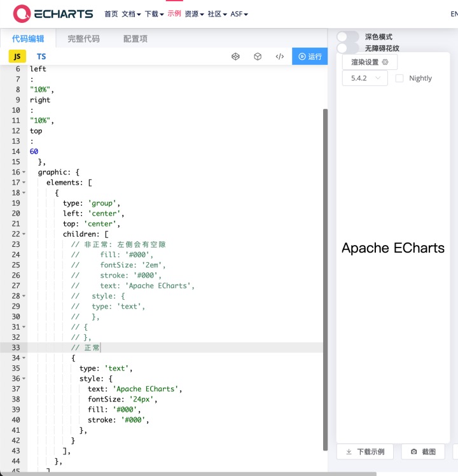Collapse code fold at line 18
Image resolution: width=458 pixels, height=476 pixels.
tap(24, 193)
